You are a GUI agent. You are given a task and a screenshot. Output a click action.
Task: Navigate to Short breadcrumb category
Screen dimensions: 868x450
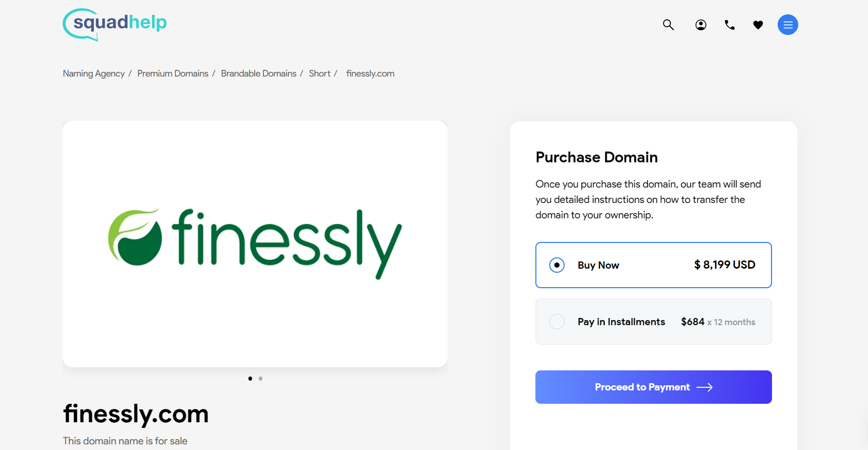tap(320, 73)
